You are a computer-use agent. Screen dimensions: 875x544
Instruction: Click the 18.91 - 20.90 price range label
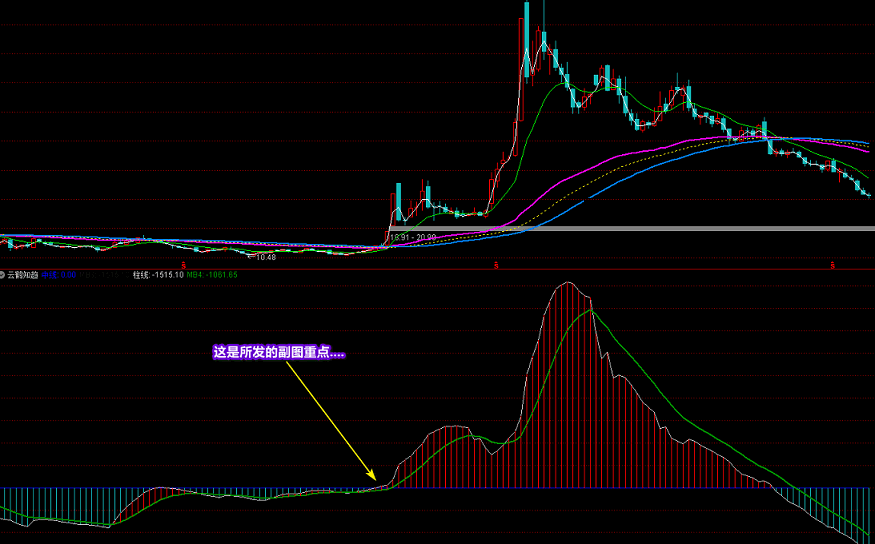pyautogui.click(x=413, y=238)
